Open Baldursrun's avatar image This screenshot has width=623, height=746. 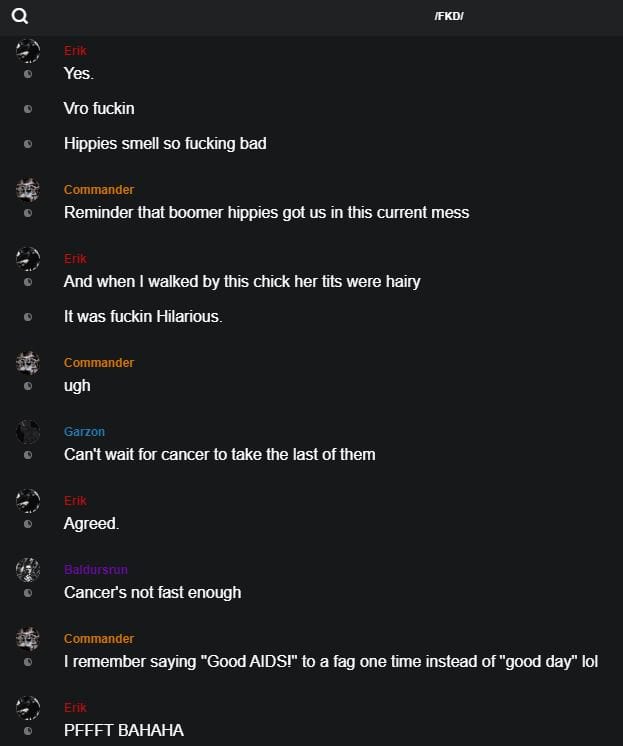(28, 570)
